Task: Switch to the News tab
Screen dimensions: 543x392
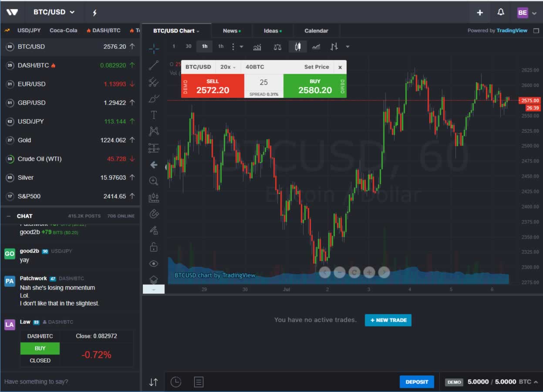Action: coord(231,31)
